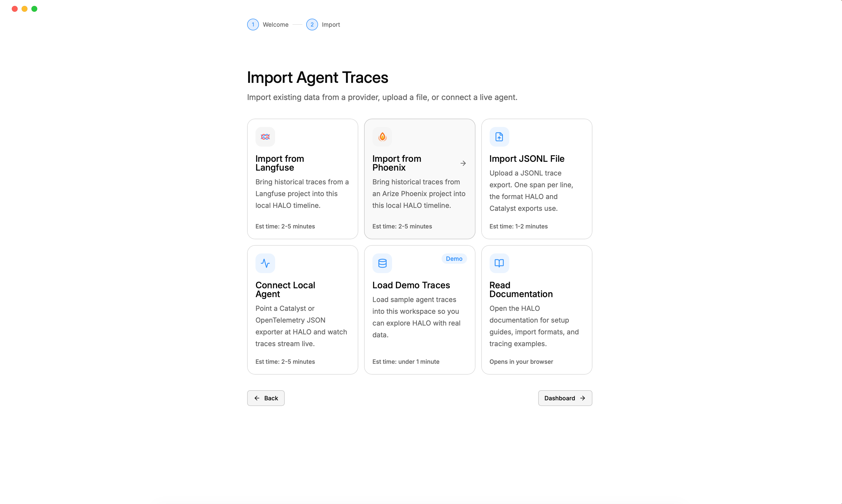The image size is (842, 504).
Task: Click the database icon for demo traces
Action: (x=382, y=263)
